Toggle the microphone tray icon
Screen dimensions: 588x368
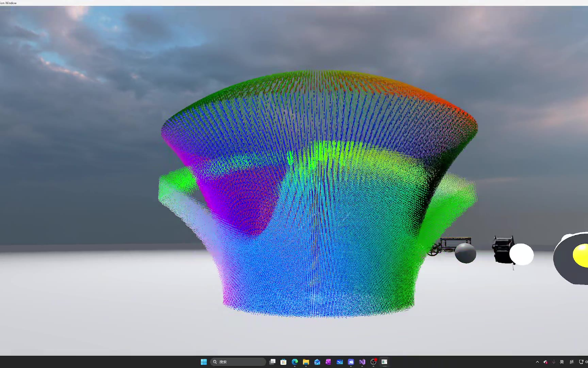tap(554, 362)
